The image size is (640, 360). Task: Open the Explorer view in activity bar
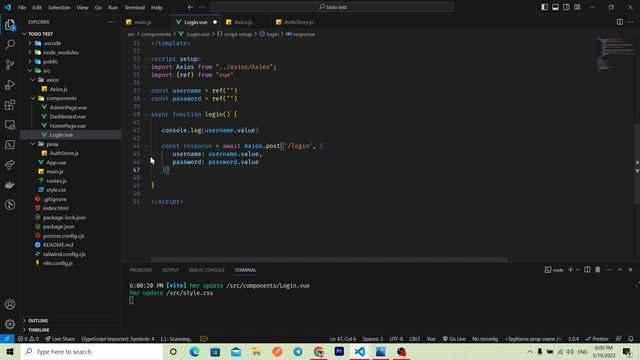click(x=10, y=25)
